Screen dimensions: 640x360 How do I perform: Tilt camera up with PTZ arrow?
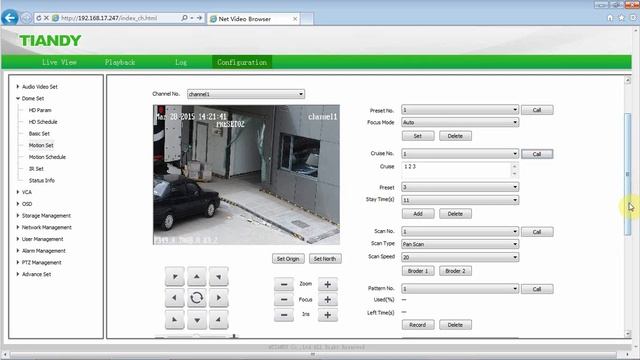197,277
